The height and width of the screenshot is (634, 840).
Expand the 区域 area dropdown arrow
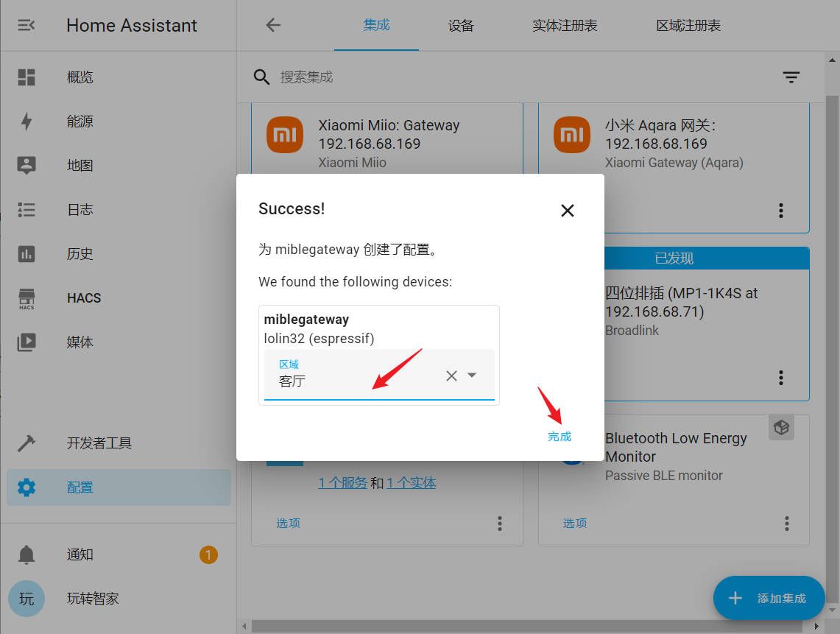pos(472,375)
